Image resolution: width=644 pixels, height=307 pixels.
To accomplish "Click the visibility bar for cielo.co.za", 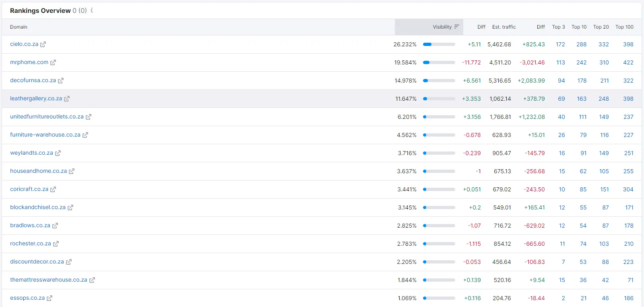I will pyautogui.click(x=439, y=44).
